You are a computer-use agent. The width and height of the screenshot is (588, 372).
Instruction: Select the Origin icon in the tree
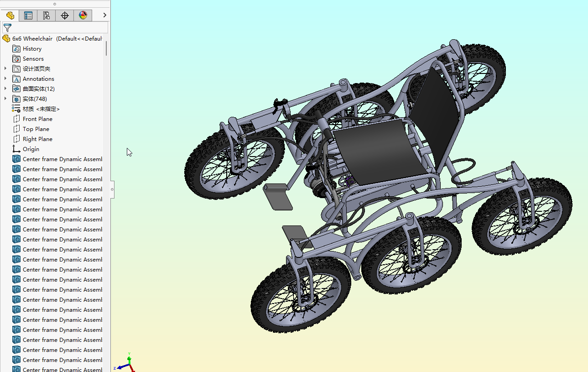pos(16,149)
